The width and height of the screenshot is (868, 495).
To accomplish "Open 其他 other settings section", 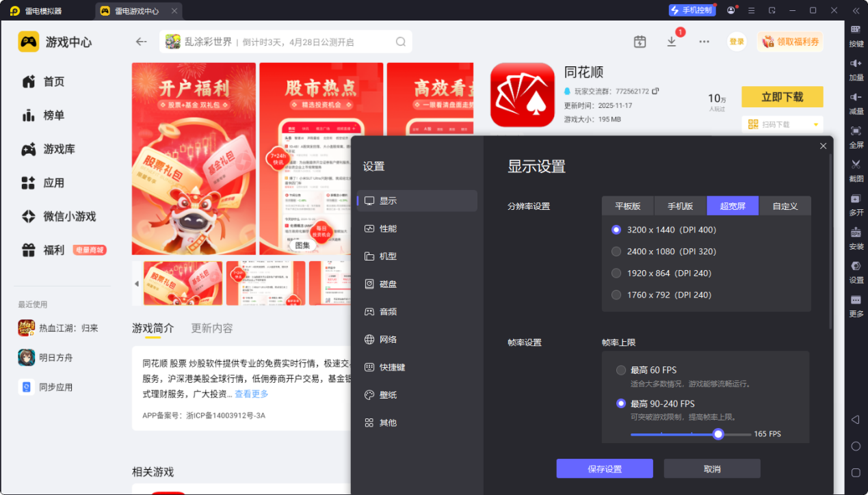I will 417,423.
